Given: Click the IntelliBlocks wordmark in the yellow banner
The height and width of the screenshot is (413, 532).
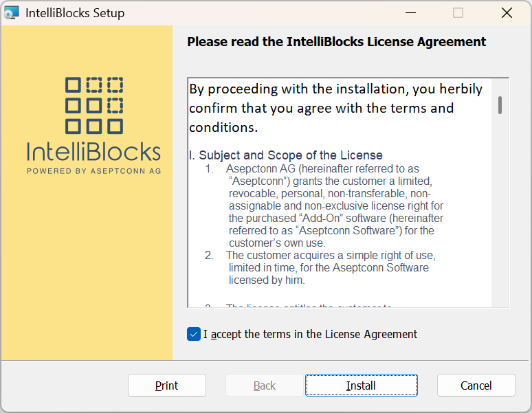Looking at the screenshot, I should click(x=94, y=151).
